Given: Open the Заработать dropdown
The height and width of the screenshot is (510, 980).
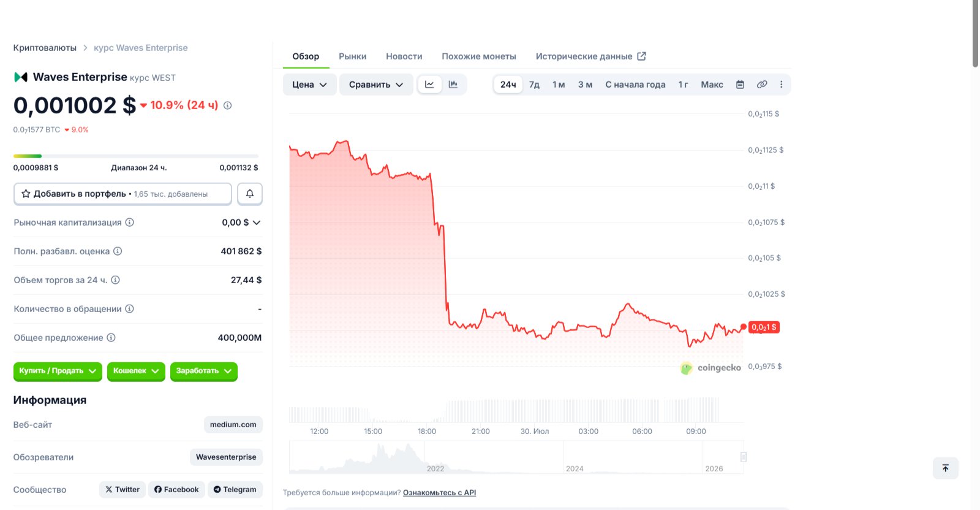Looking at the screenshot, I should (204, 371).
